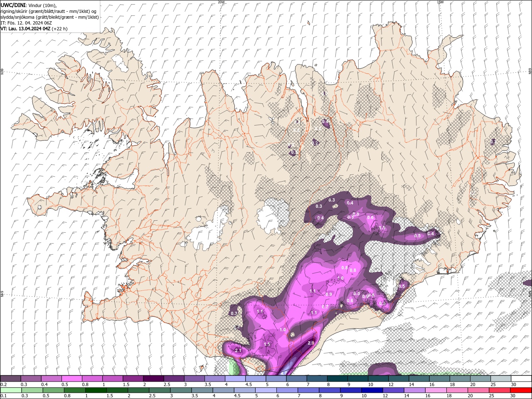Click the 'rigning/skúrir' legend description line
532x399 pixels.
[x=49, y=11]
